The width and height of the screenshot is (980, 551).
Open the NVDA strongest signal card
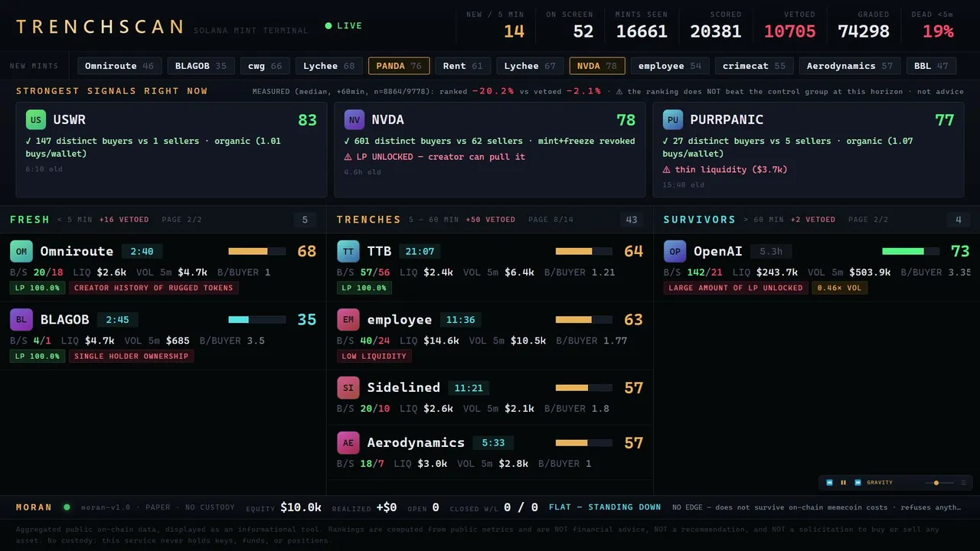[490, 150]
